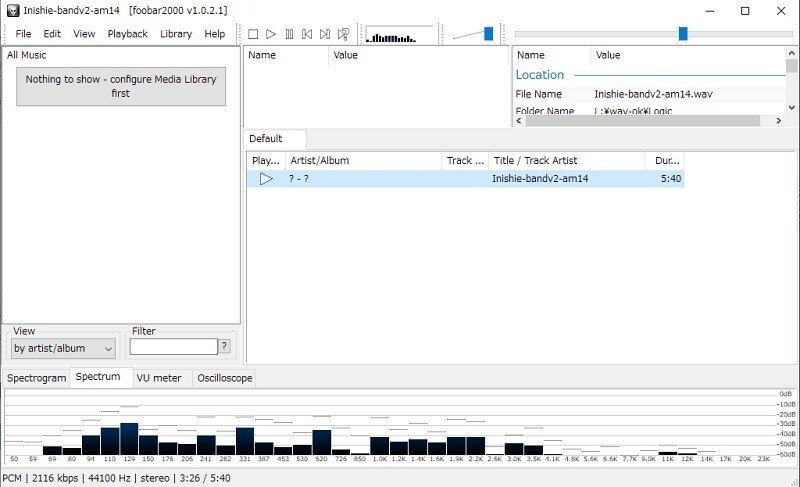
Task: Pause the track with Pause button
Action: (x=289, y=34)
